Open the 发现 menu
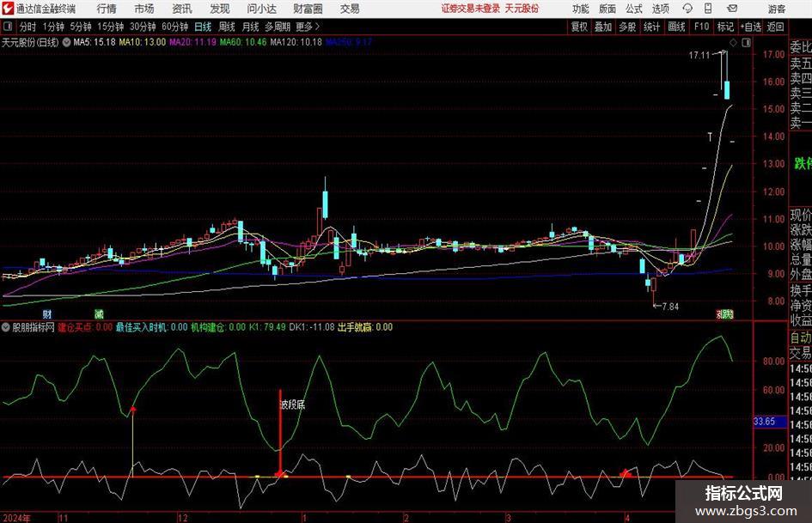 click(x=220, y=9)
